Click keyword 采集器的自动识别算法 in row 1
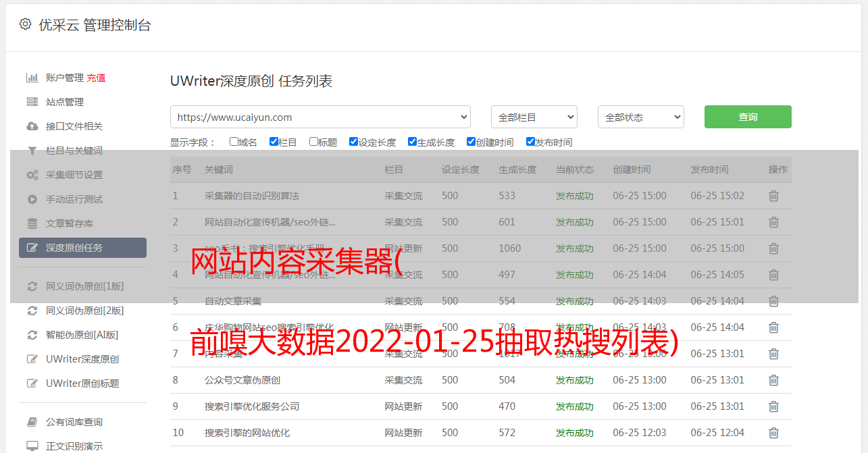 [x=252, y=196]
